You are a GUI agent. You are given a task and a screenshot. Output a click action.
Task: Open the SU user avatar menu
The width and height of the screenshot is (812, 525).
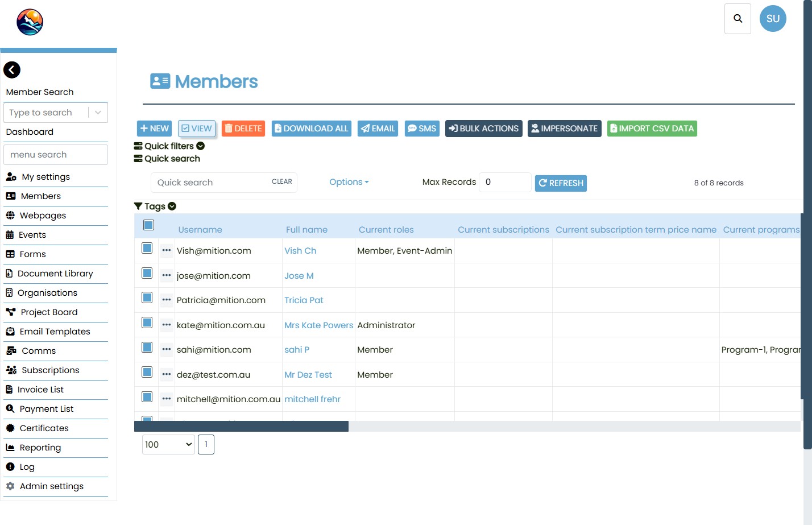(773, 19)
